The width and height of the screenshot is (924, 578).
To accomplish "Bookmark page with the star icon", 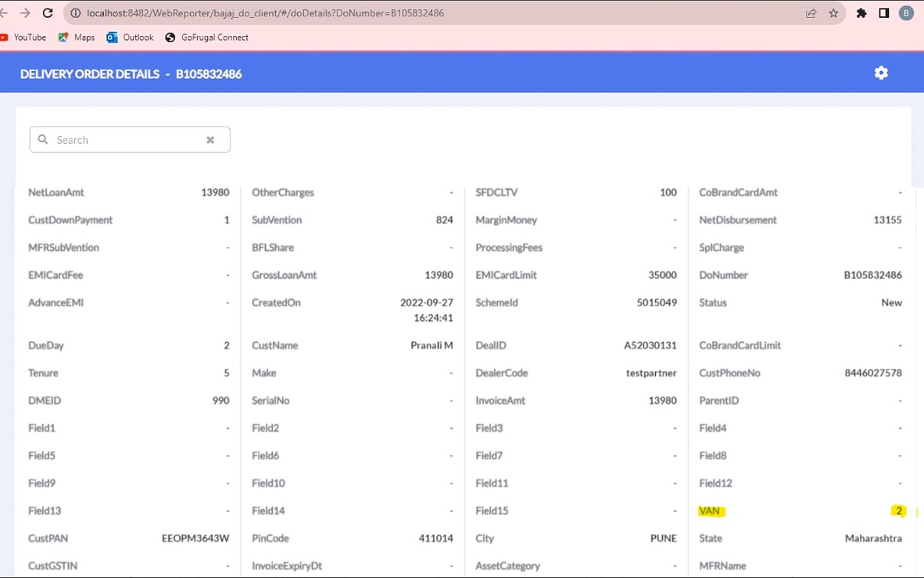I will click(x=833, y=13).
